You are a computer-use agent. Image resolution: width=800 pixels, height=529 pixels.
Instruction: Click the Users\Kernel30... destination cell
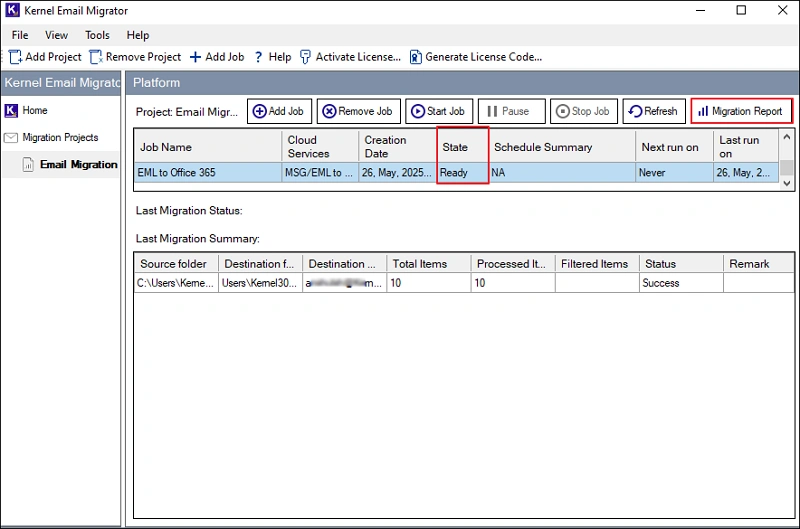[x=261, y=283]
